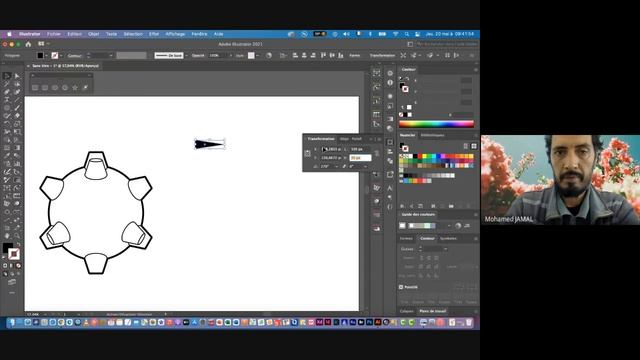Switch to the Formes tab
640x360 pixels.
(406, 238)
